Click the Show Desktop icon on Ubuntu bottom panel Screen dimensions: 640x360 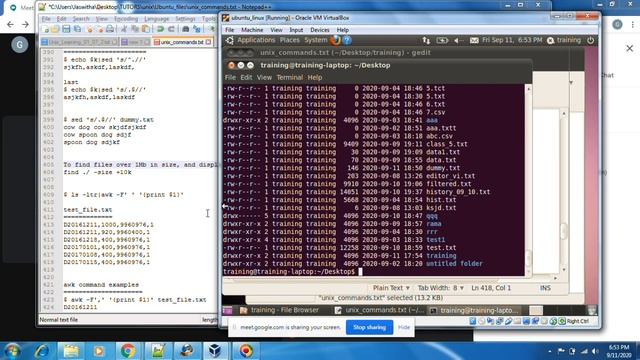point(227,310)
